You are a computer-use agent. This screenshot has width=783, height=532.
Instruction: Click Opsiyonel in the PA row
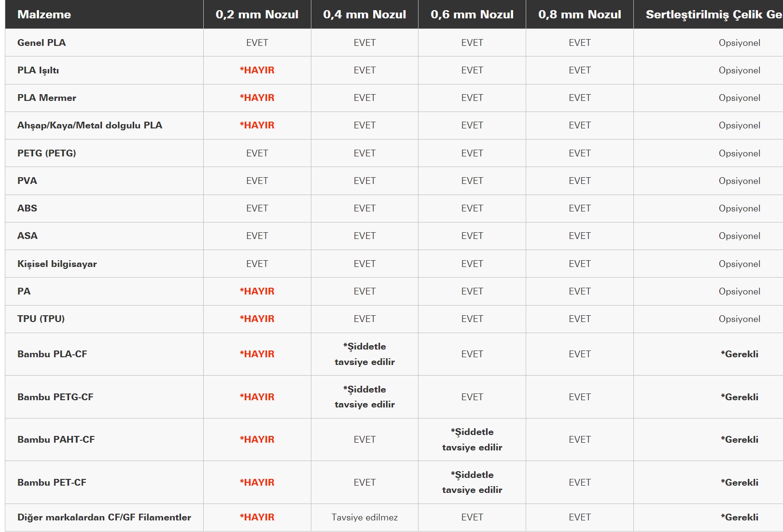740,291
